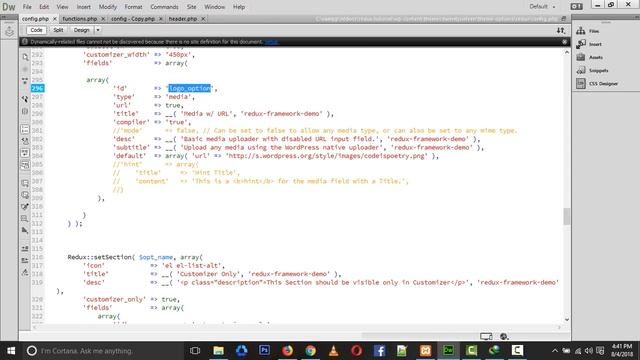
Task: Open the Default workspace dropdown
Action: [542, 7]
